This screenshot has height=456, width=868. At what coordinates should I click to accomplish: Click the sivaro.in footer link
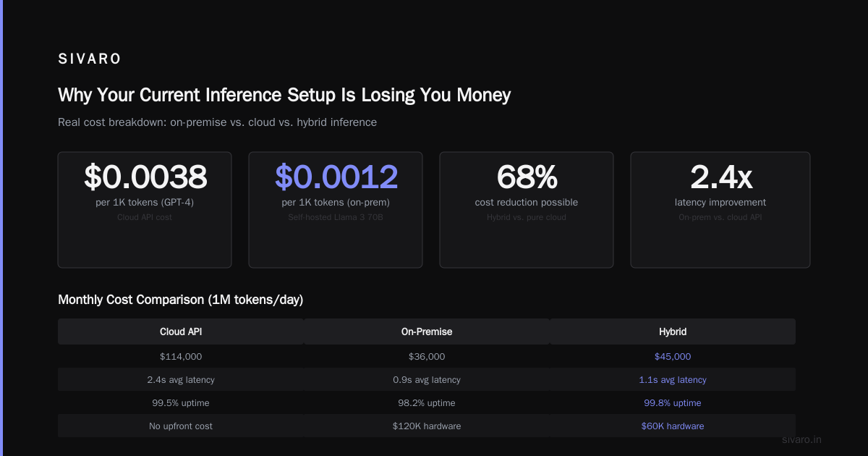coord(802,439)
